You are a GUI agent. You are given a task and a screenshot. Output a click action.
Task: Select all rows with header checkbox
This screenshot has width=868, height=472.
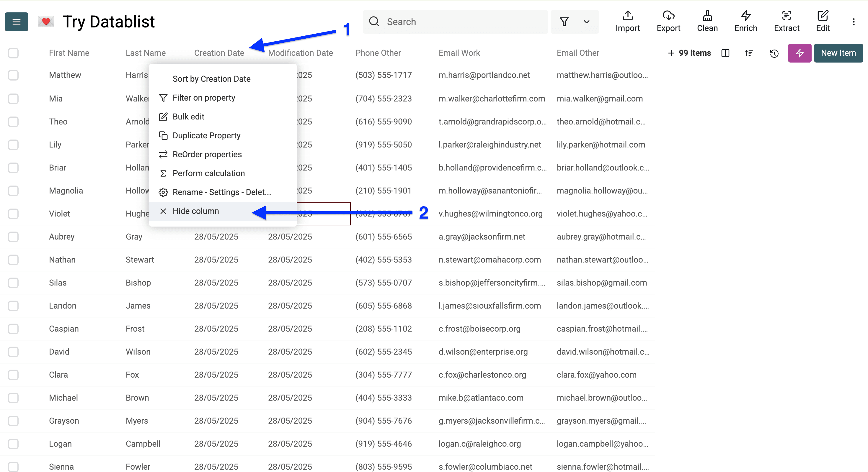tap(13, 53)
